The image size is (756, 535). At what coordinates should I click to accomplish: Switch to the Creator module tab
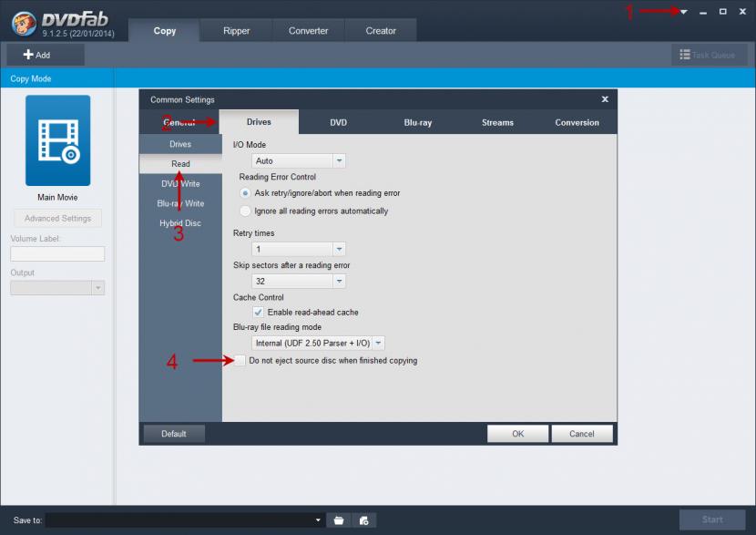point(381,31)
